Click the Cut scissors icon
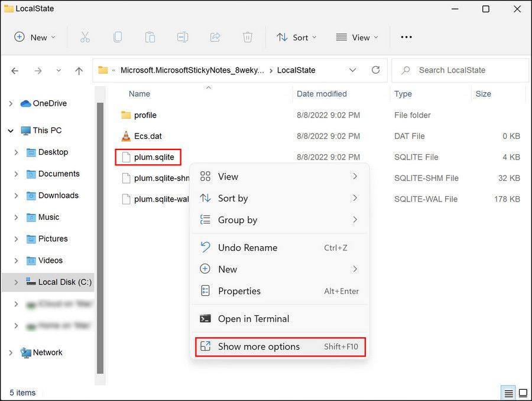Viewport: 532px width, 401px height. pos(85,37)
